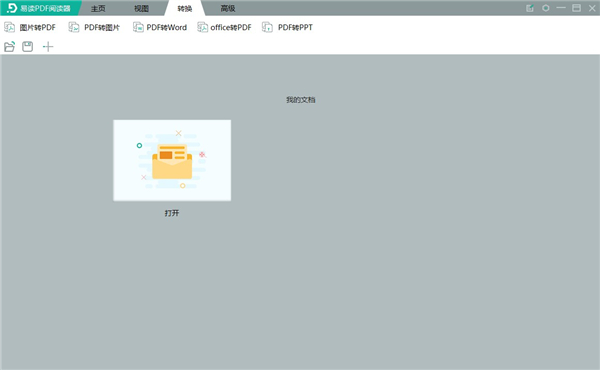Click the 打开 label under the thumbnail
The width and height of the screenshot is (600, 370).
pyautogui.click(x=172, y=213)
